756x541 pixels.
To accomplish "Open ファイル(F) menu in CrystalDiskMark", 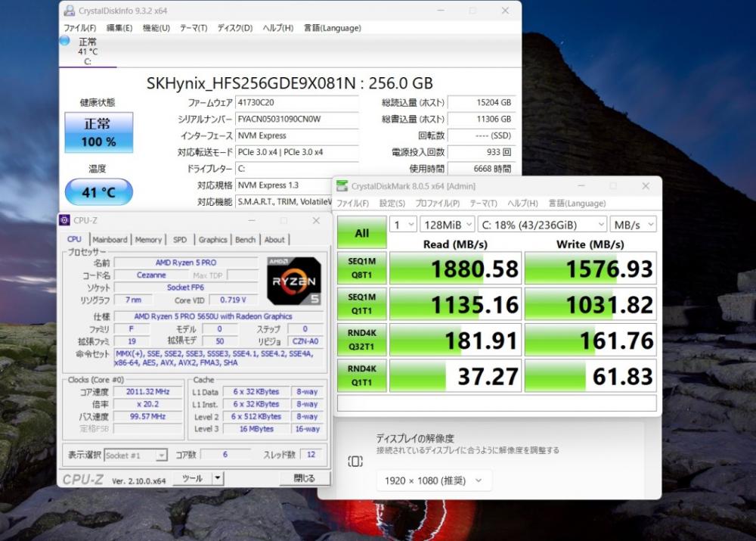I will click(352, 204).
